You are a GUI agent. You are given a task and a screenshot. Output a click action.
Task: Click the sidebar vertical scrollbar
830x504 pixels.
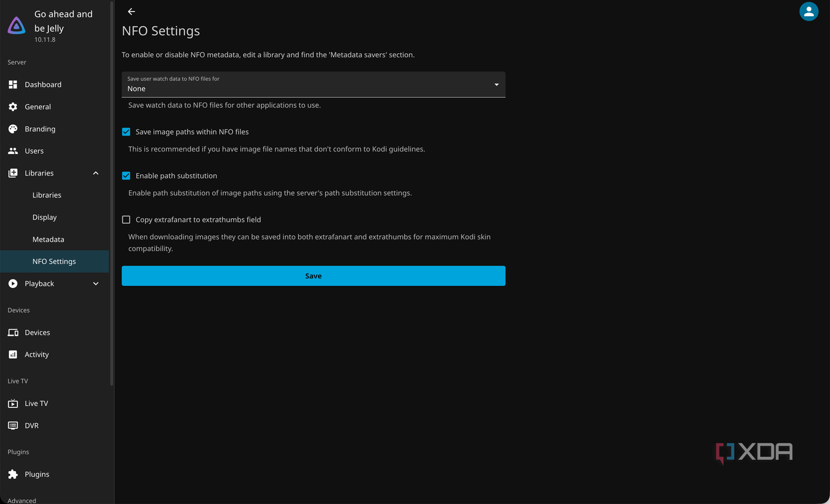(x=112, y=194)
